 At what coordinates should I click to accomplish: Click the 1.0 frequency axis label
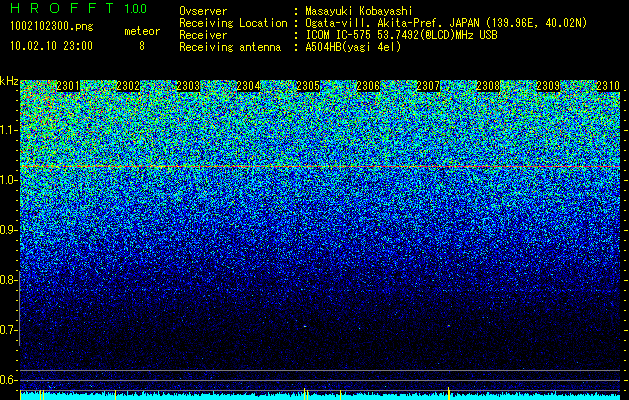coord(9,180)
